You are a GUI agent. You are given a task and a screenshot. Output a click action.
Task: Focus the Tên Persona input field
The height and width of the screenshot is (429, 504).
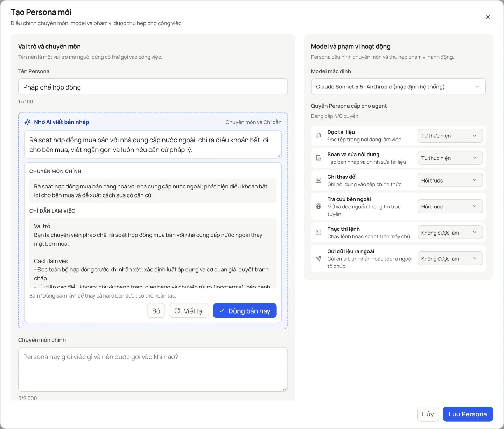click(x=153, y=87)
